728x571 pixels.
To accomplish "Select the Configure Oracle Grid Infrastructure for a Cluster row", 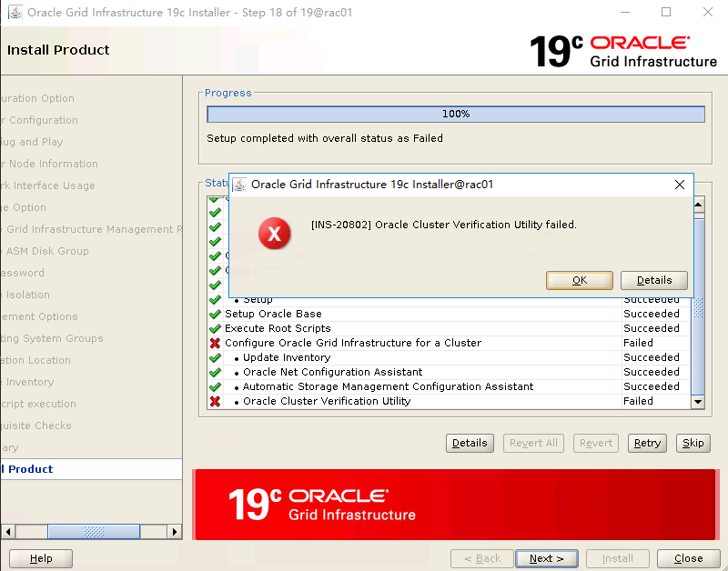I will pos(449,343).
